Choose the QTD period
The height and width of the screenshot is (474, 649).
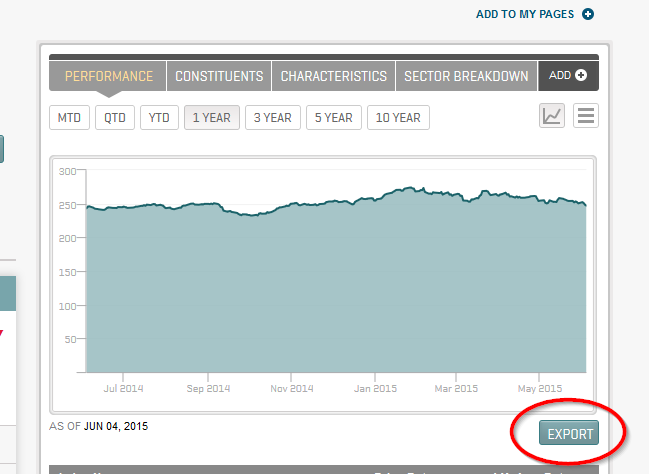tap(115, 118)
